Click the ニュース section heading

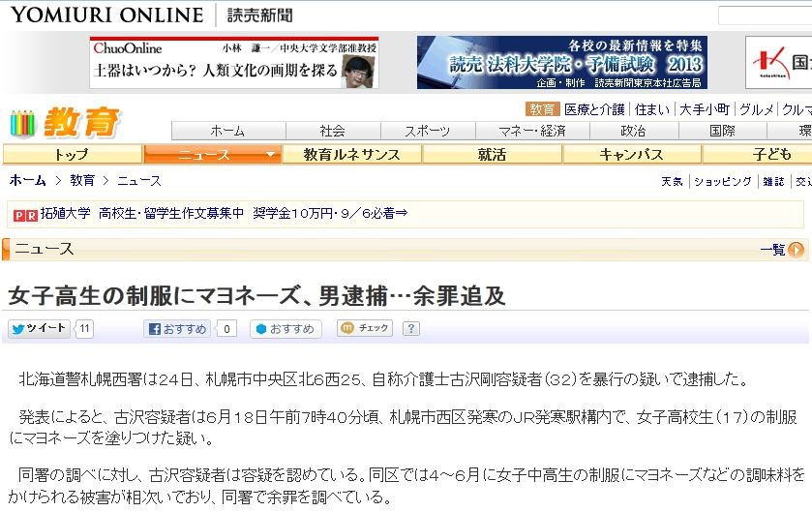tap(44, 249)
